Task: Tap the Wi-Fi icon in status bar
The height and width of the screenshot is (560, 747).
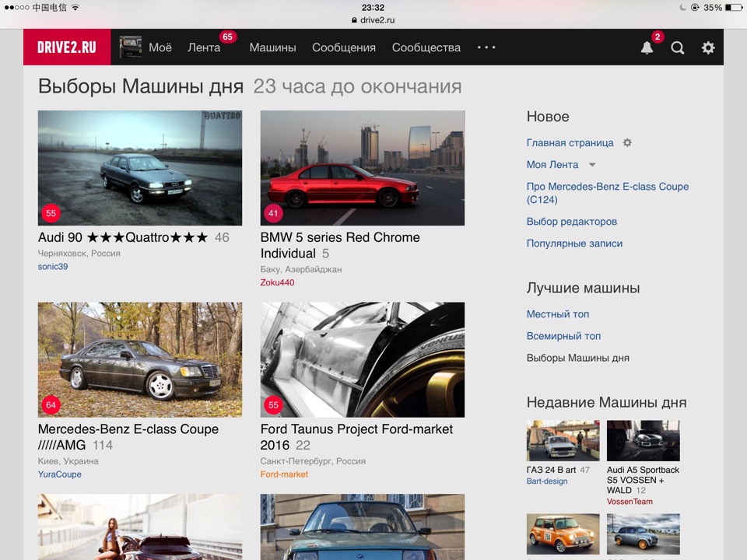Action: [75, 8]
